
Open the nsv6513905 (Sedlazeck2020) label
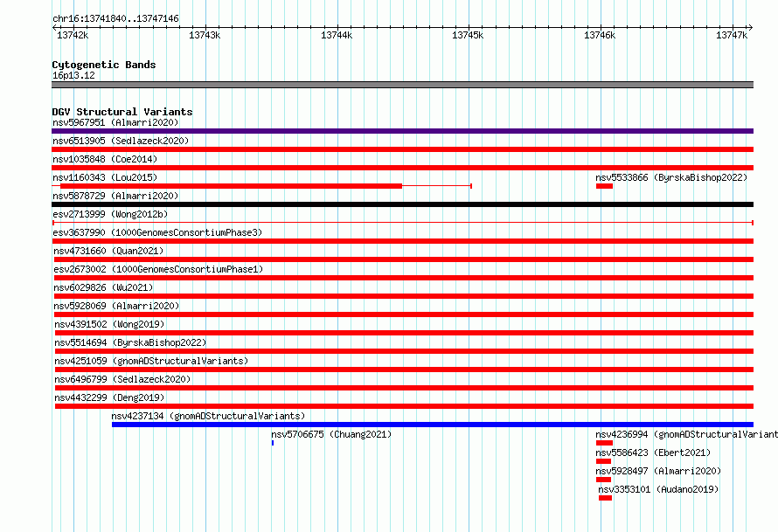click(121, 141)
